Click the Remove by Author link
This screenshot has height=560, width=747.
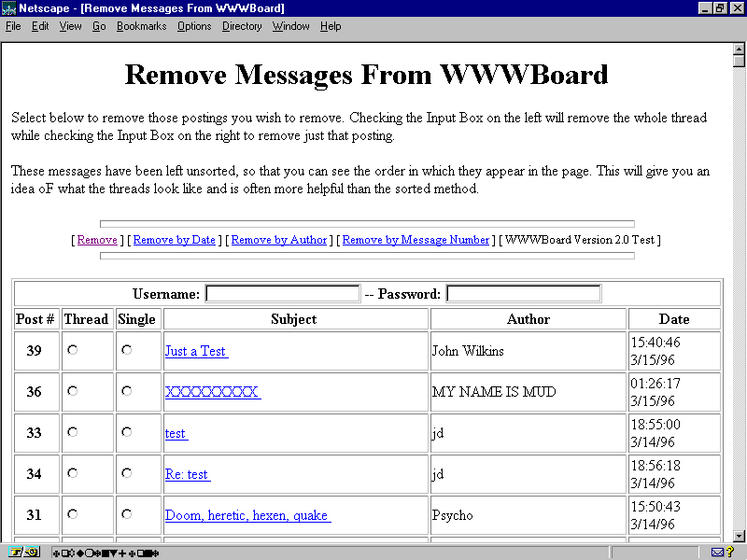click(279, 240)
